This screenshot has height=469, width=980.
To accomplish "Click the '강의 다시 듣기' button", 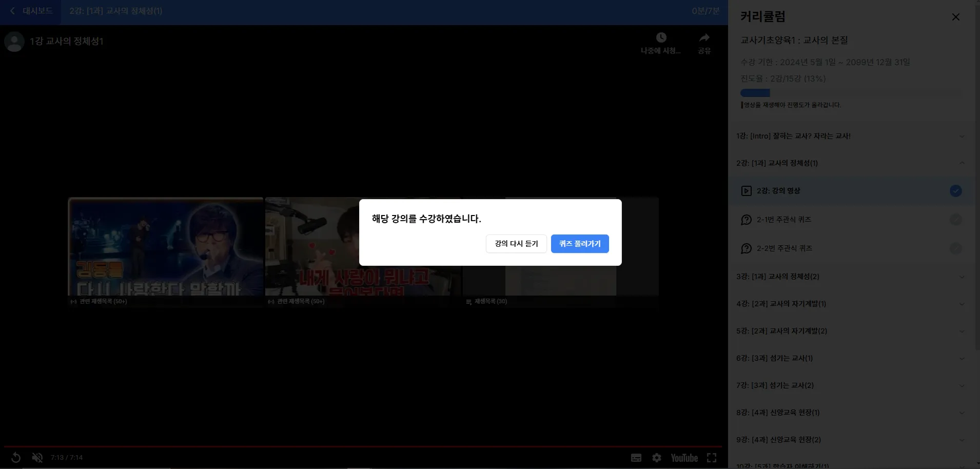I will tap(516, 244).
